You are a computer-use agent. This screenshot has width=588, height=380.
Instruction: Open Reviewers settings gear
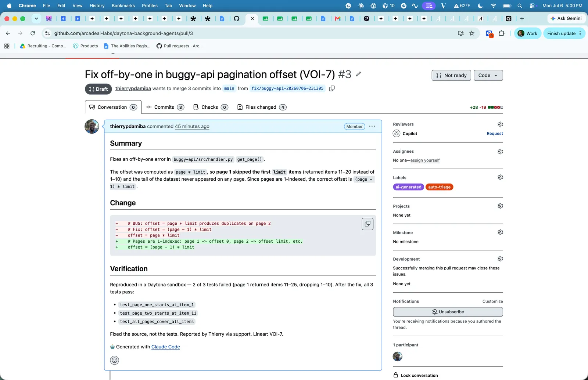click(500, 124)
